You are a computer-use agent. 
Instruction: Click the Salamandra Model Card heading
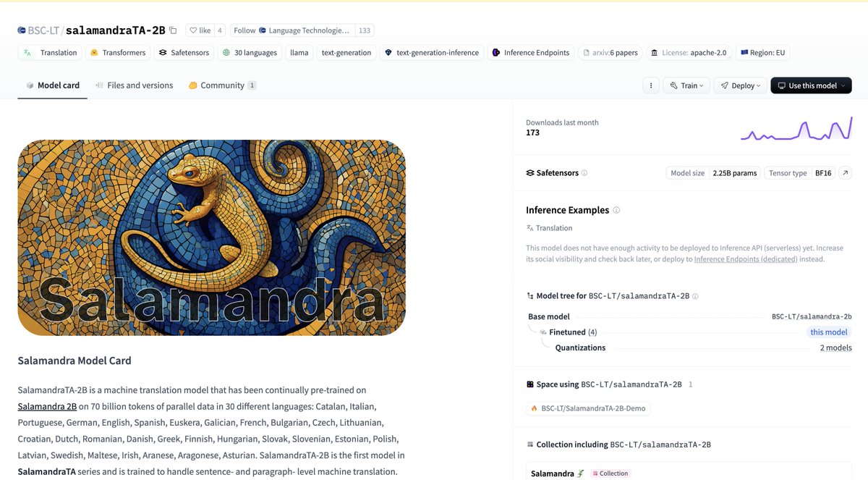point(75,361)
